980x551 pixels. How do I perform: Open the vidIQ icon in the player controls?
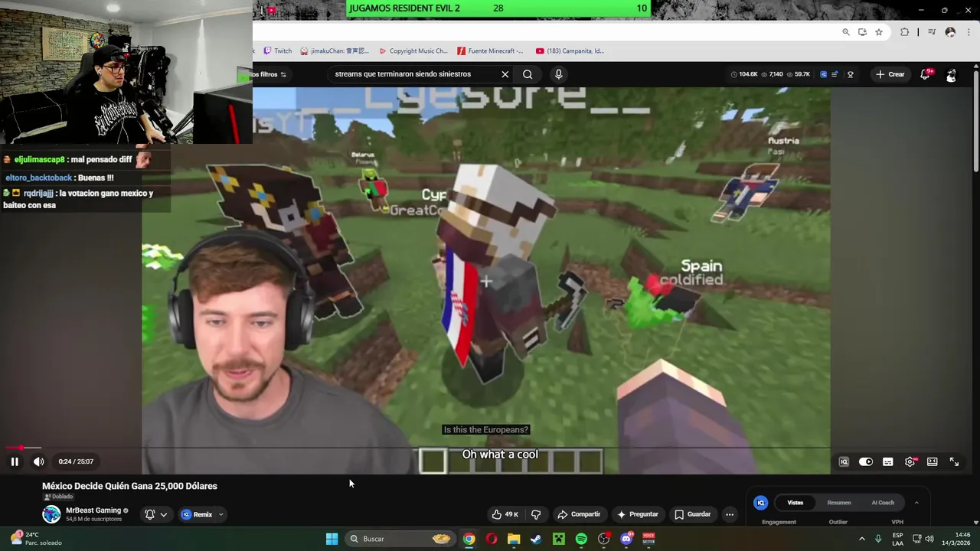click(844, 461)
